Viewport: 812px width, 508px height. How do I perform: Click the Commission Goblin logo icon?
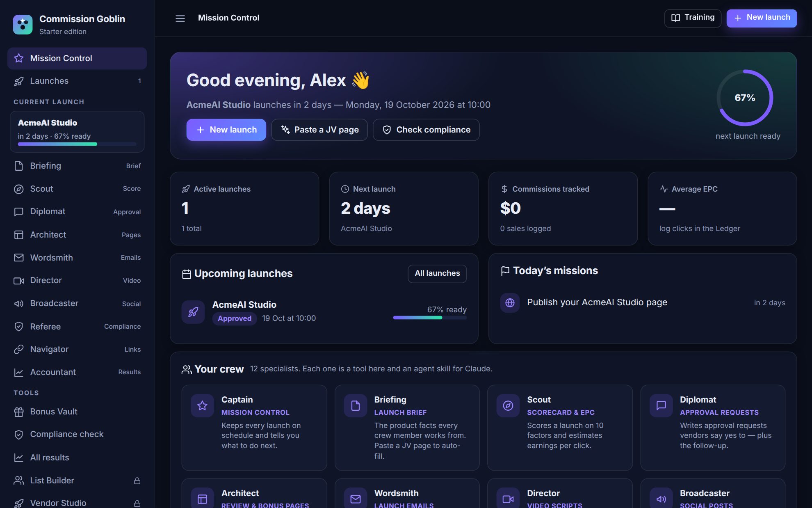(23, 25)
